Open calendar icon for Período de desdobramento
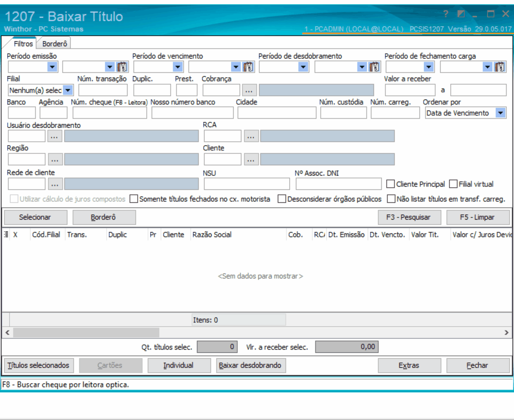The height and width of the screenshot is (420, 514). point(374,66)
